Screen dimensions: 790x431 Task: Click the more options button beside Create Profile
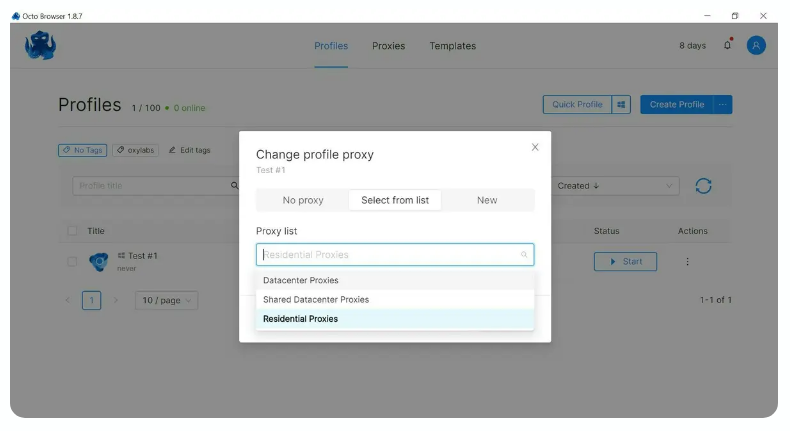pyautogui.click(x=723, y=104)
